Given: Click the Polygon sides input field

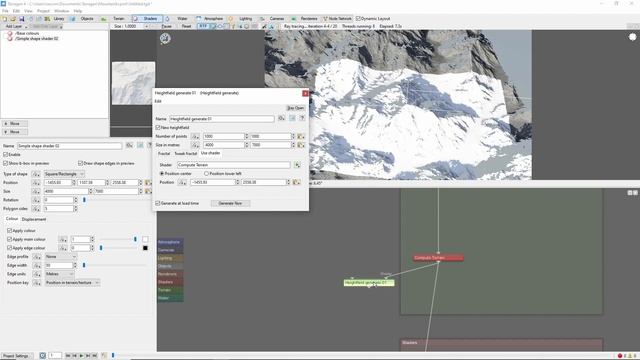Looking at the screenshot, I should [x=58, y=209].
